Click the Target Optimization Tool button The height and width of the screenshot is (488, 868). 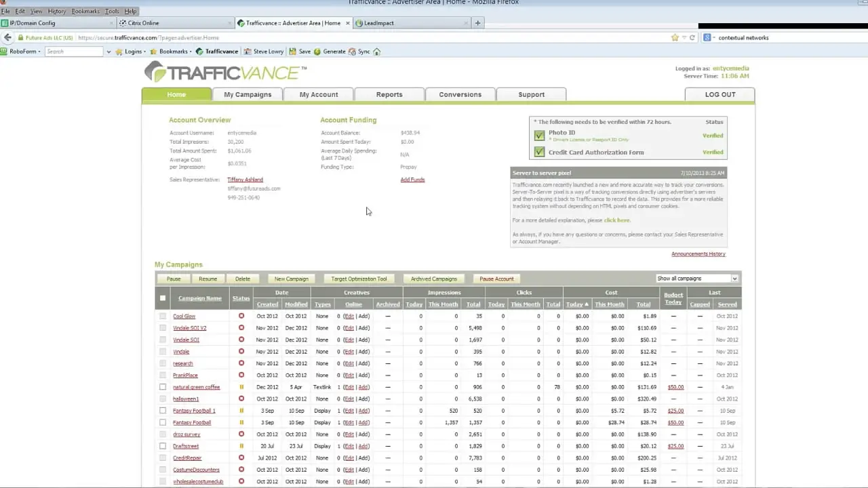click(x=359, y=279)
